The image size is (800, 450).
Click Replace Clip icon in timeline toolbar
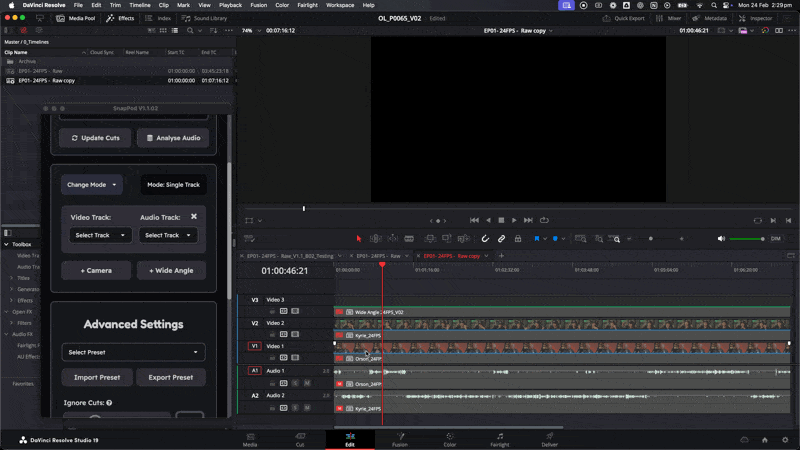tap(463, 239)
